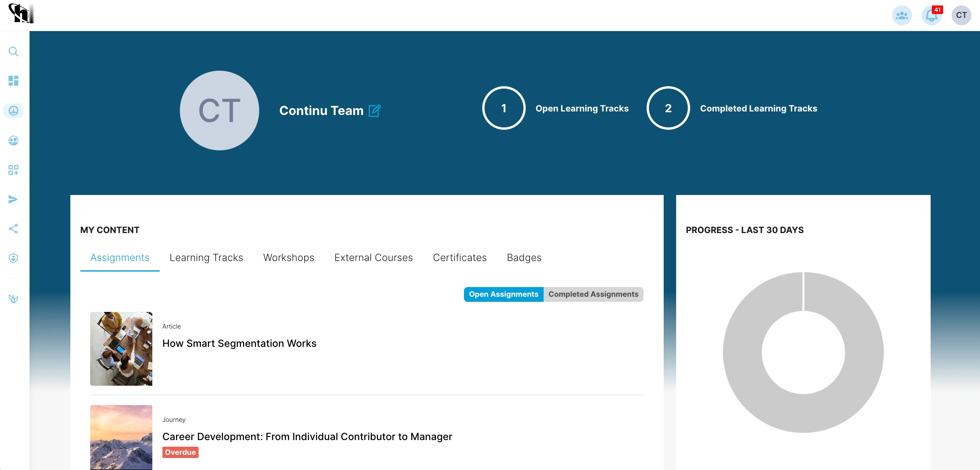This screenshot has height=470, width=980.
Task: Open the Certificates tab
Action: click(459, 258)
